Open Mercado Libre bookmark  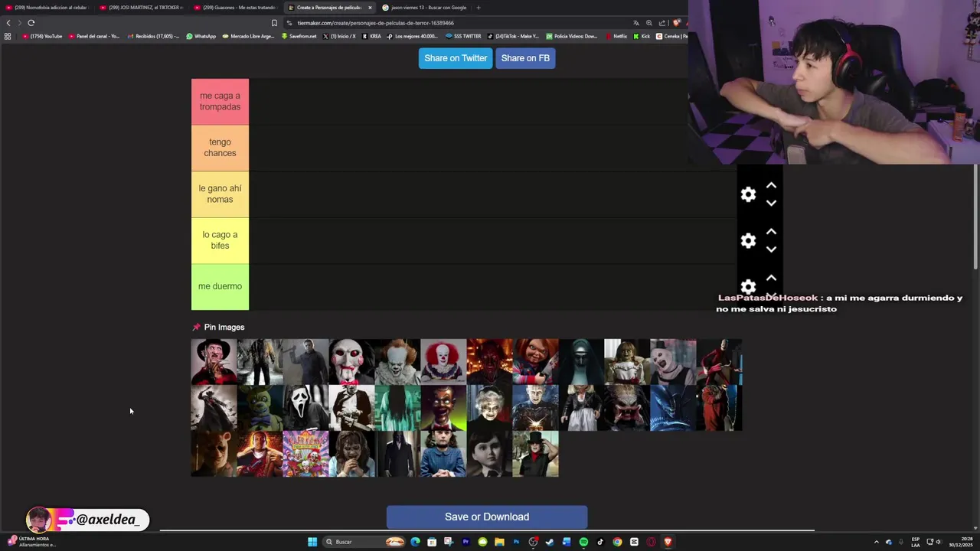248,36
